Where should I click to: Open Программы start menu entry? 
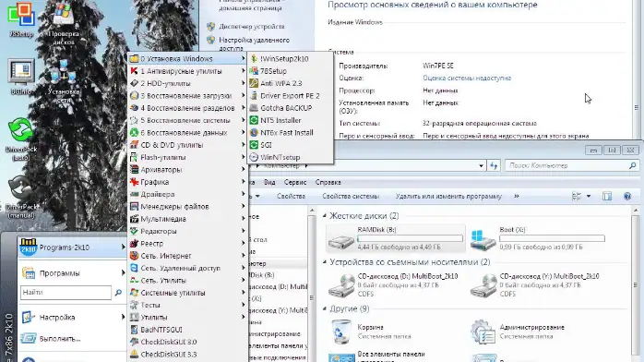point(72,272)
